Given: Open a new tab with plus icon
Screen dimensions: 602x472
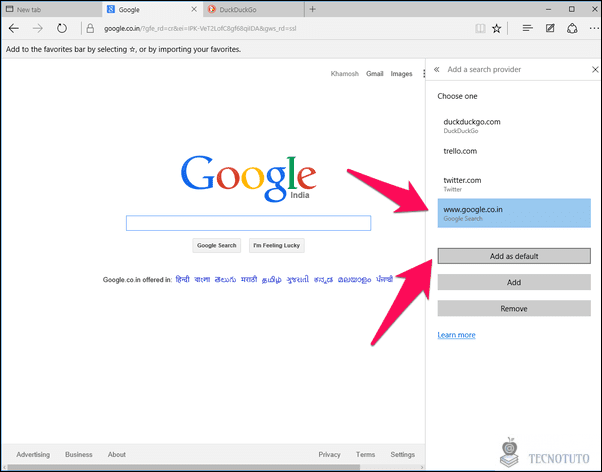Looking at the screenshot, I should pyautogui.click(x=313, y=9).
